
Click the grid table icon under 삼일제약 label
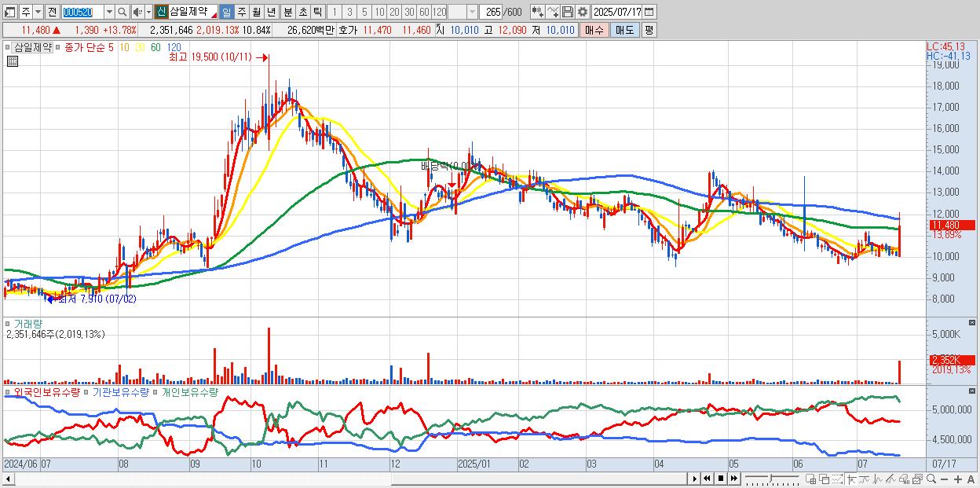(12, 61)
